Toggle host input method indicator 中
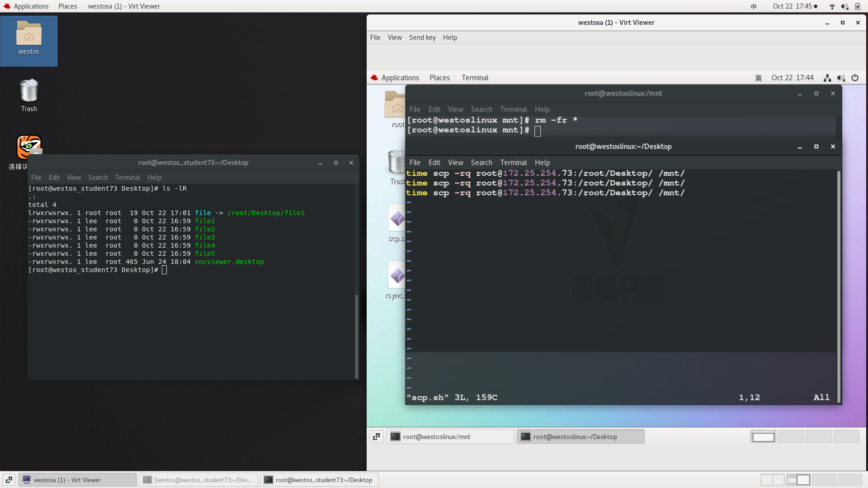 [x=754, y=6]
